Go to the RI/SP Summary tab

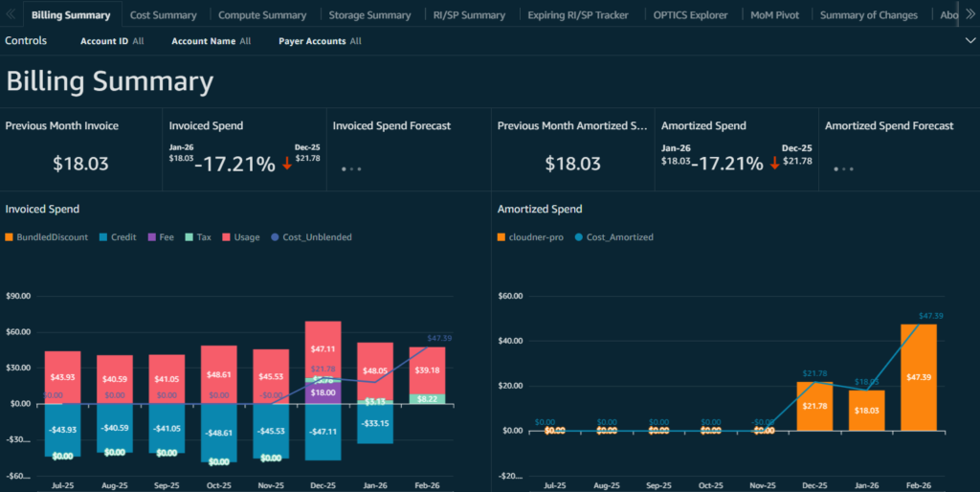(x=469, y=15)
